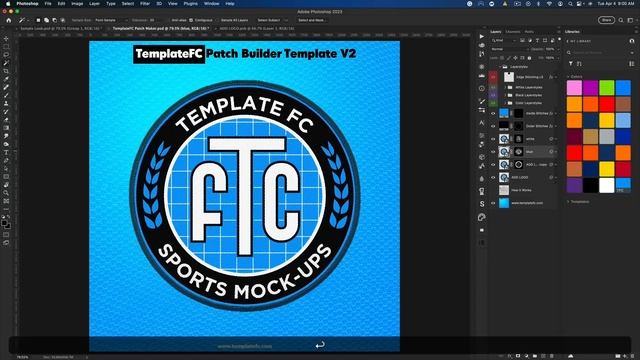This screenshot has width=640, height=360.
Task: Toggle the Contiguous checkbox
Action: click(x=191, y=20)
